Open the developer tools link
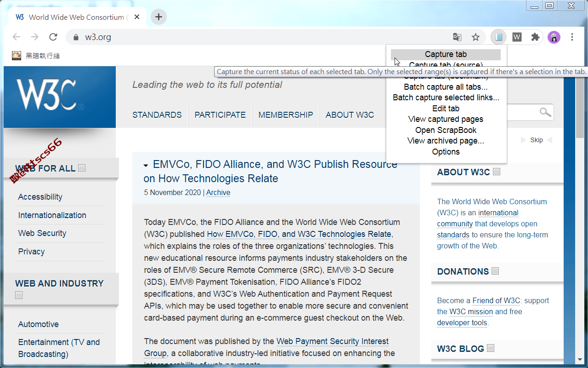Image resolution: width=588 pixels, height=368 pixels. point(462,323)
